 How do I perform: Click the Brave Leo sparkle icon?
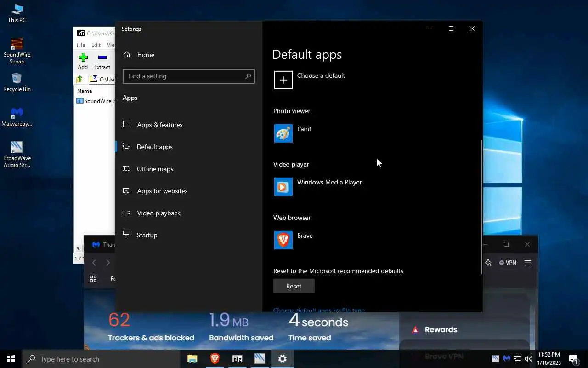click(x=488, y=263)
